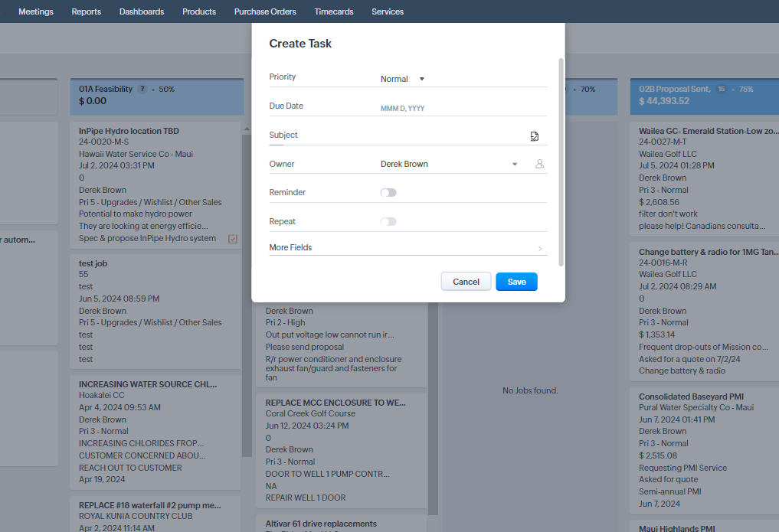Expand the More Fields section
779x532 pixels.
click(408, 248)
